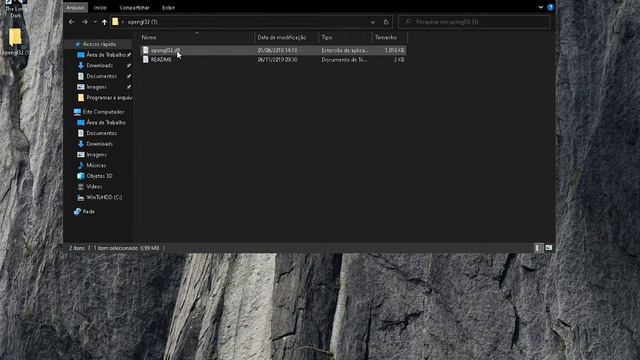
Task: Click the README file name
Action: tap(161, 60)
